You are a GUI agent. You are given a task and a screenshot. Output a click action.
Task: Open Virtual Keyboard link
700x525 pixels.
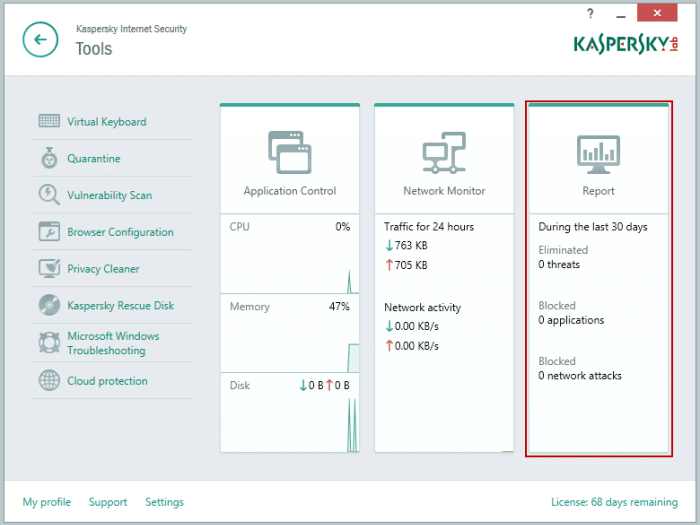[x=107, y=122]
